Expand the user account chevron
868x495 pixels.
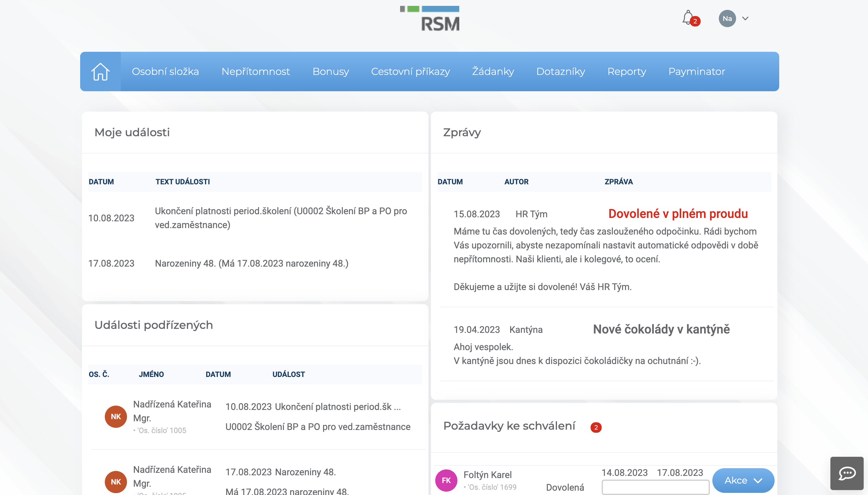(x=745, y=18)
